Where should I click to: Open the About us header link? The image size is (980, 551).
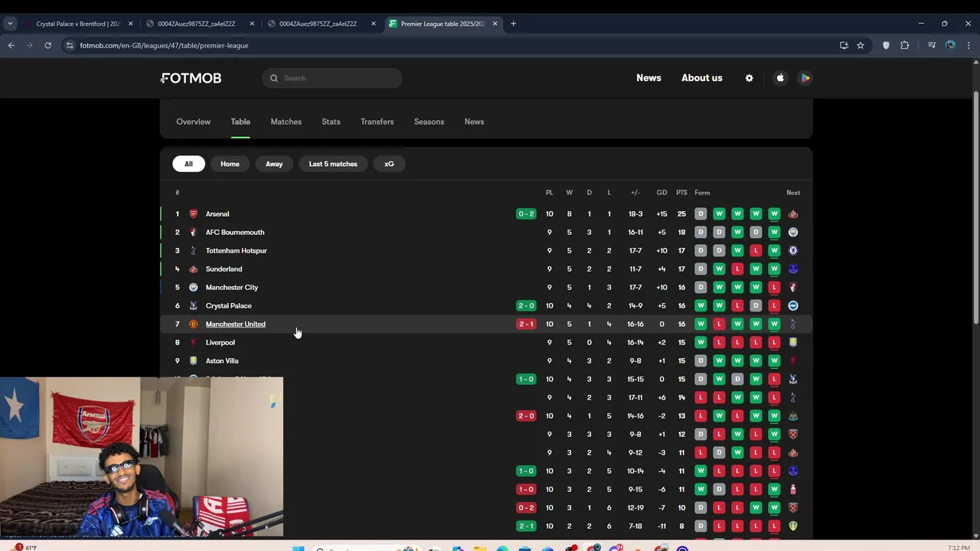tap(702, 78)
